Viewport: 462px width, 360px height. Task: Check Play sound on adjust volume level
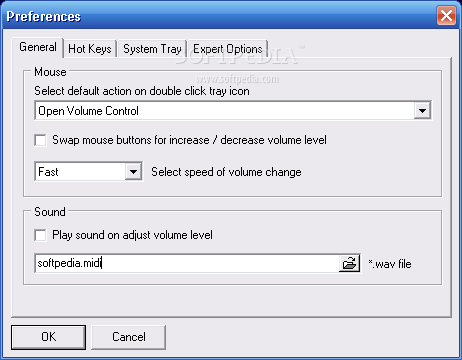click(x=40, y=235)
